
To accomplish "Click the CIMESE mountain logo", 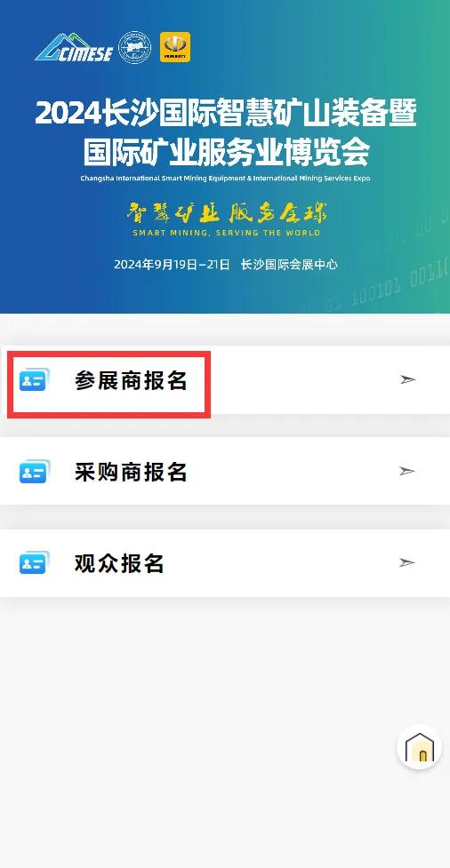I will [x=74, y=48].
